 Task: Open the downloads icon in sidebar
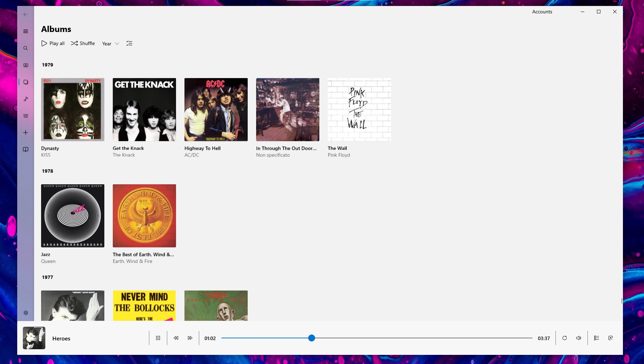(26, 149)
